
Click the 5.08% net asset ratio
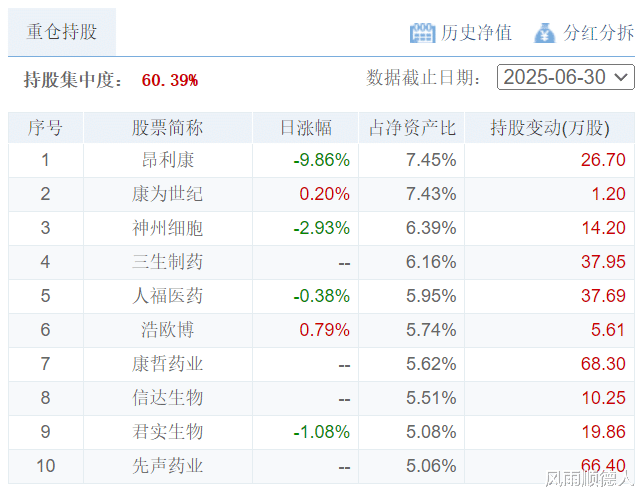click(x=431, y=432)
